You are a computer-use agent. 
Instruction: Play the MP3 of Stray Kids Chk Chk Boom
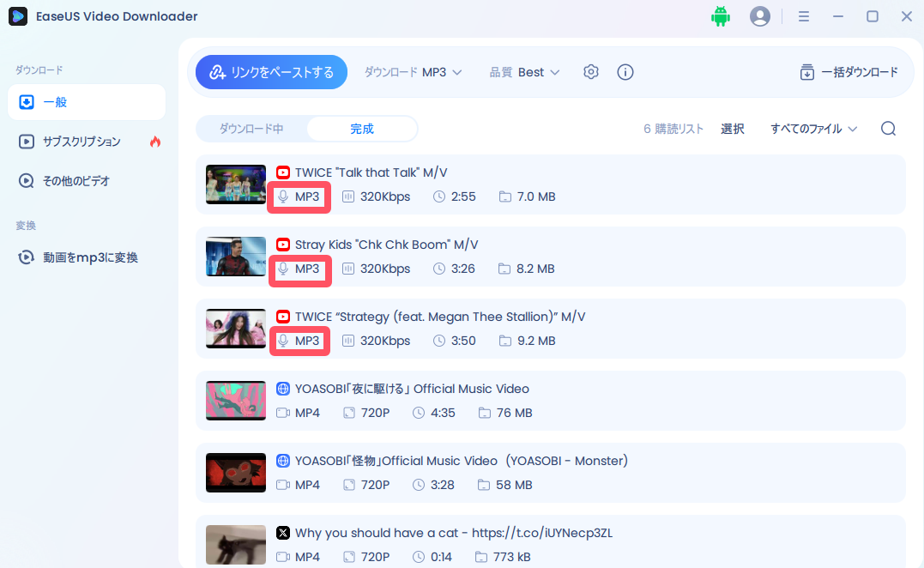(299, 270)
